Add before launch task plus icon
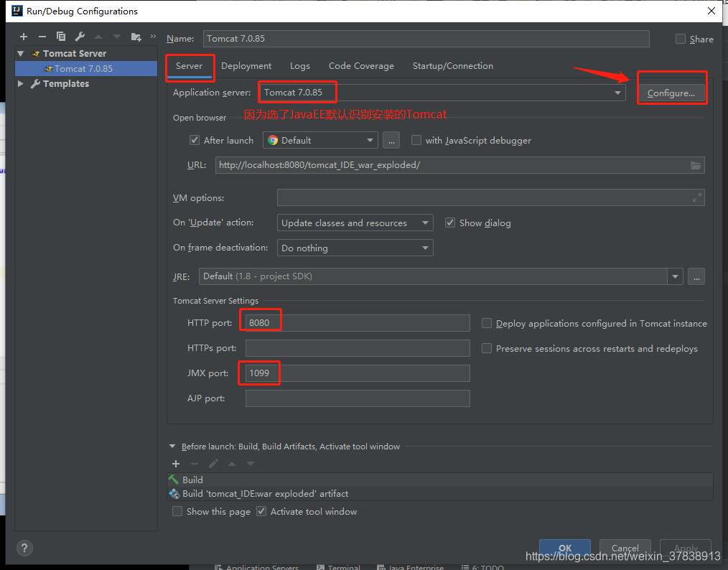The image size is (728, 570). pos(176,464)
